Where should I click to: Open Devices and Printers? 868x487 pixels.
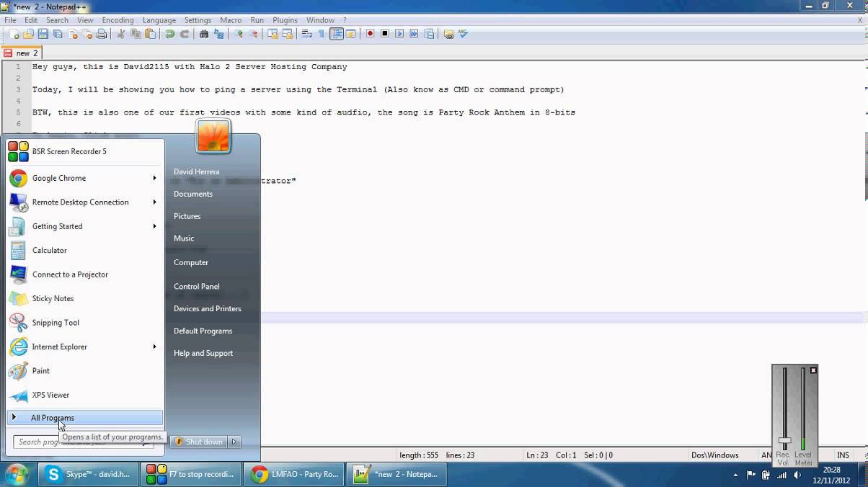(208, 308)
